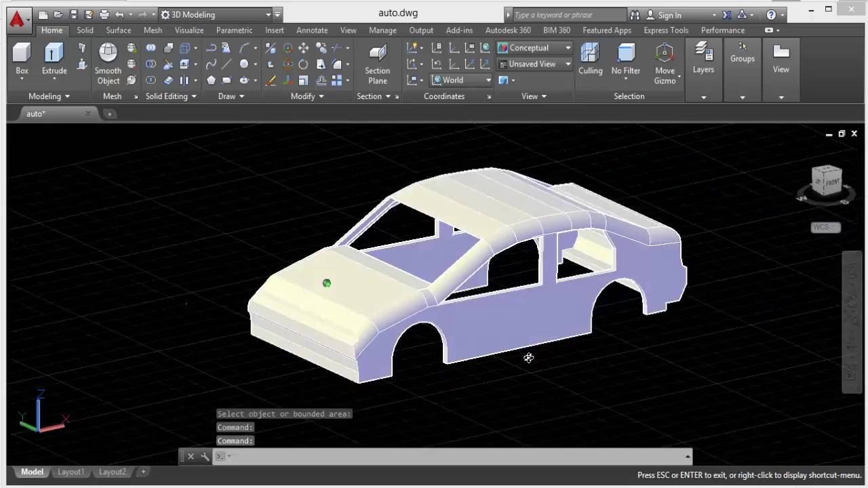Click the Move Gizmo button
The image size is (868, 488).
[x=665, y=64]
